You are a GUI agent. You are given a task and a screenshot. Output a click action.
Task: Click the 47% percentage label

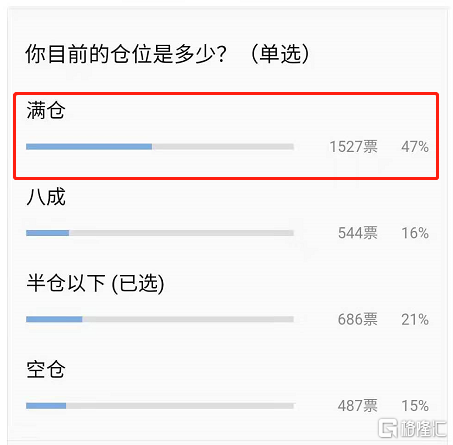point(415,147)
